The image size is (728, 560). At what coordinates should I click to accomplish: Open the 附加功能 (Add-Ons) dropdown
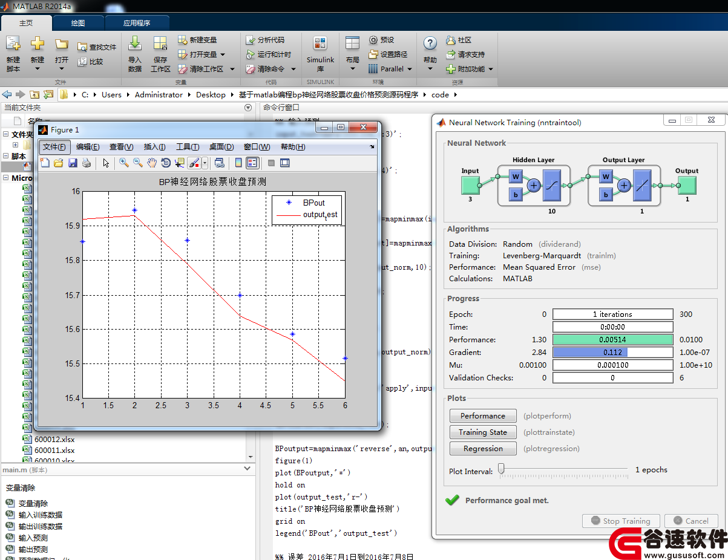pyautogui.click(x=470, y=69)
